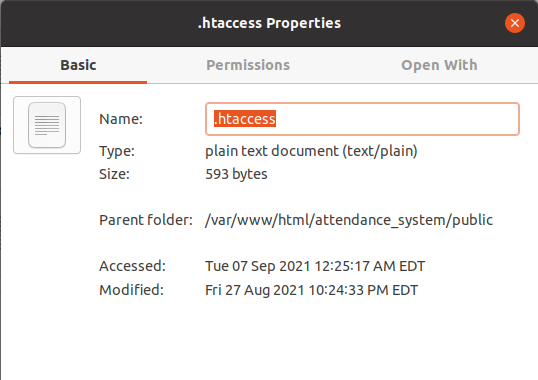538x380 pixels.
Task: Click the 593 bytes size value
Action: [236, 174]
